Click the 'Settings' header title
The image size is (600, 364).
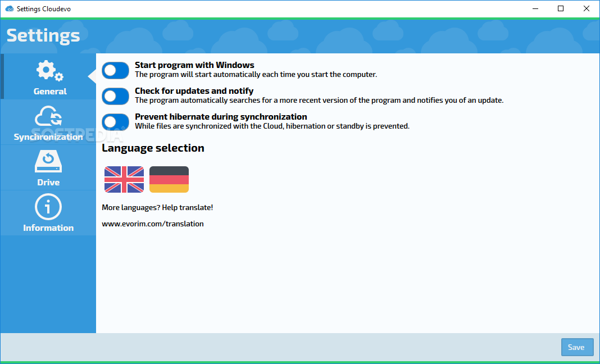click(x=43, y=35)
